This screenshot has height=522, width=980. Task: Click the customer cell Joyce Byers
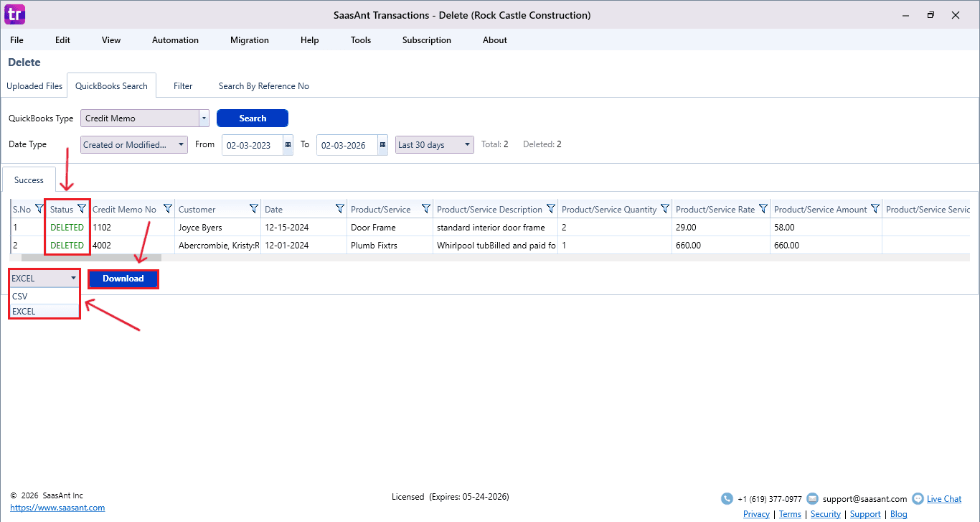tap(218, 228)
